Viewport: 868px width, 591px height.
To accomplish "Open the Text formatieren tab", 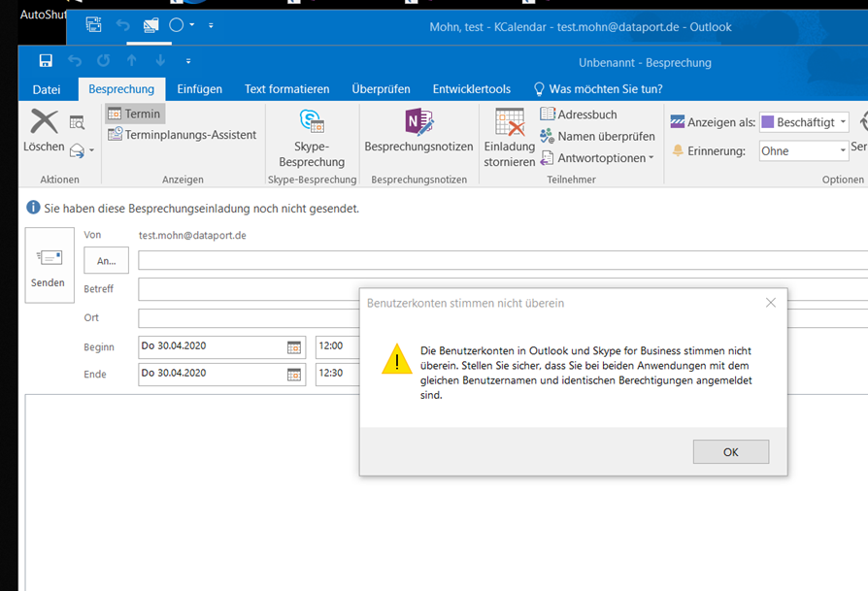I will coord(286,89).
